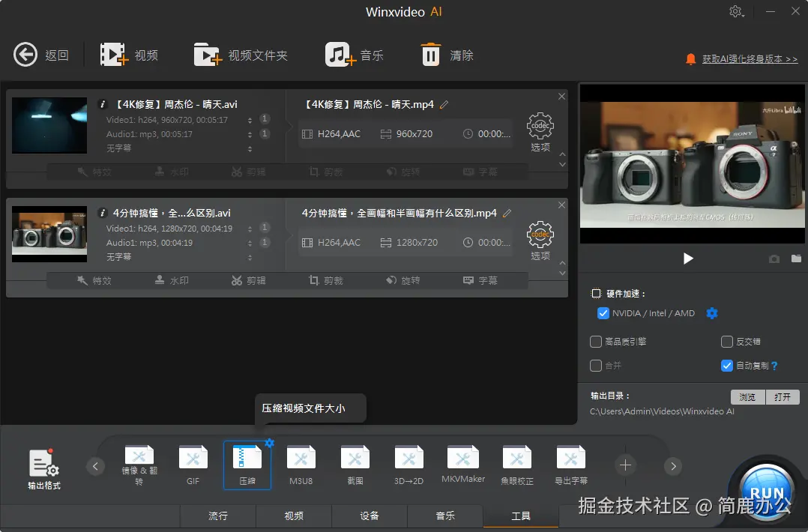Open hardware acceleration settings gear
This screenshot has height=532, width=808.
coord(711,313)
